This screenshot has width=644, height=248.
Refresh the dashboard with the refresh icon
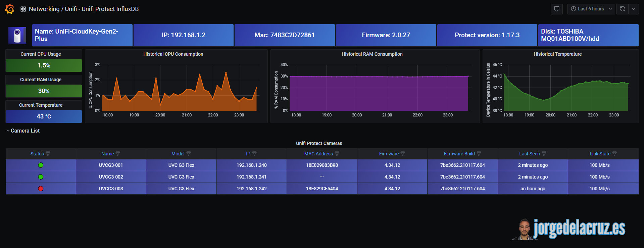pyautogui.click(x=623, y=9)
